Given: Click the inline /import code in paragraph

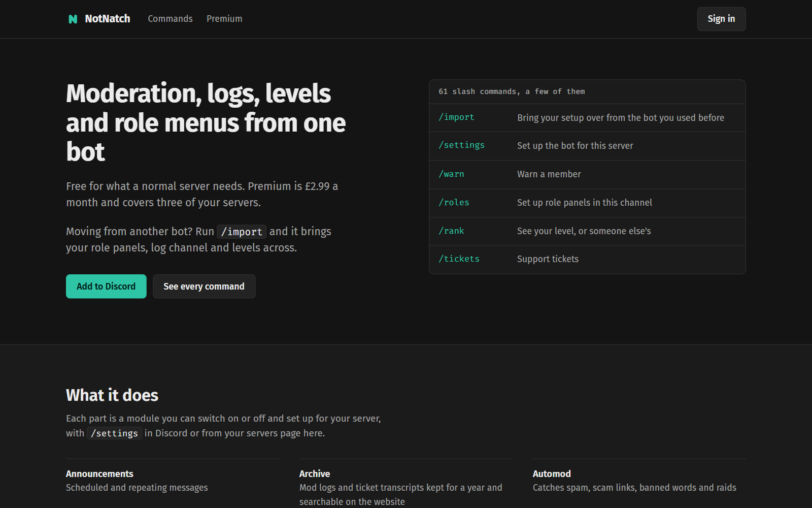Looking at the screenshot, I should pos(242,232).
